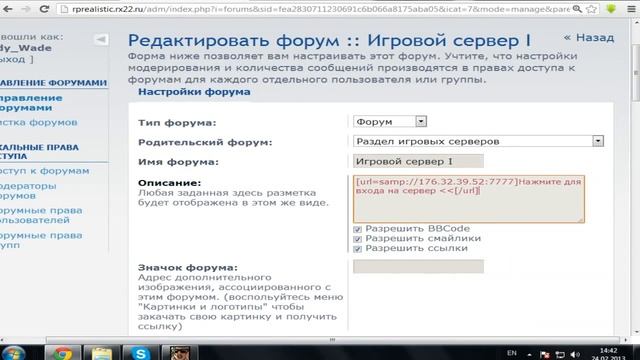
Task: Bookmark page with star icon
Action: (x=591, y=9)
